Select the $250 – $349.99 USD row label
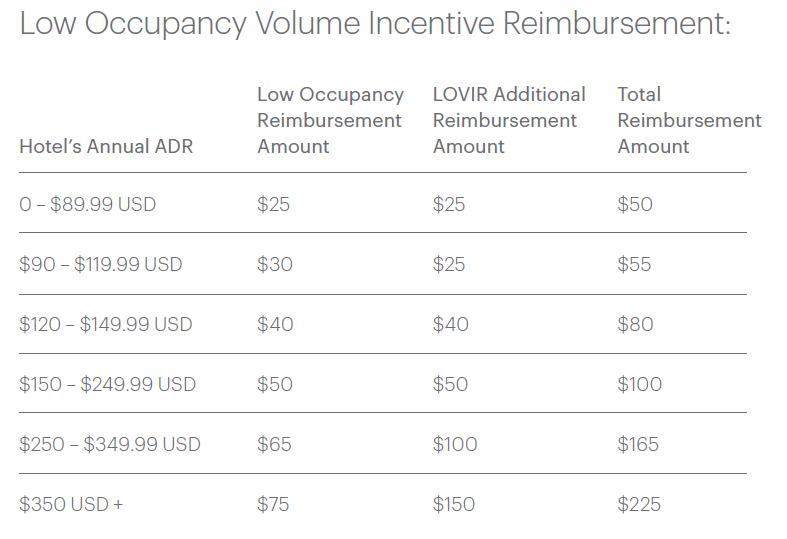Image resolution: width=787 pixels, height=539 pixels. pyautogui.click(x=110, y=444)
